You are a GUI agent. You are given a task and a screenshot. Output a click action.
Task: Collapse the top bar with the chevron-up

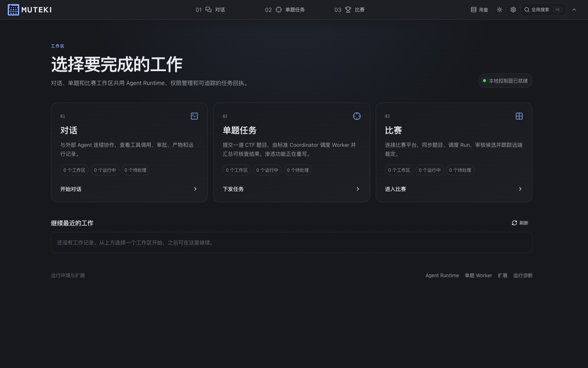click(574, 10)
